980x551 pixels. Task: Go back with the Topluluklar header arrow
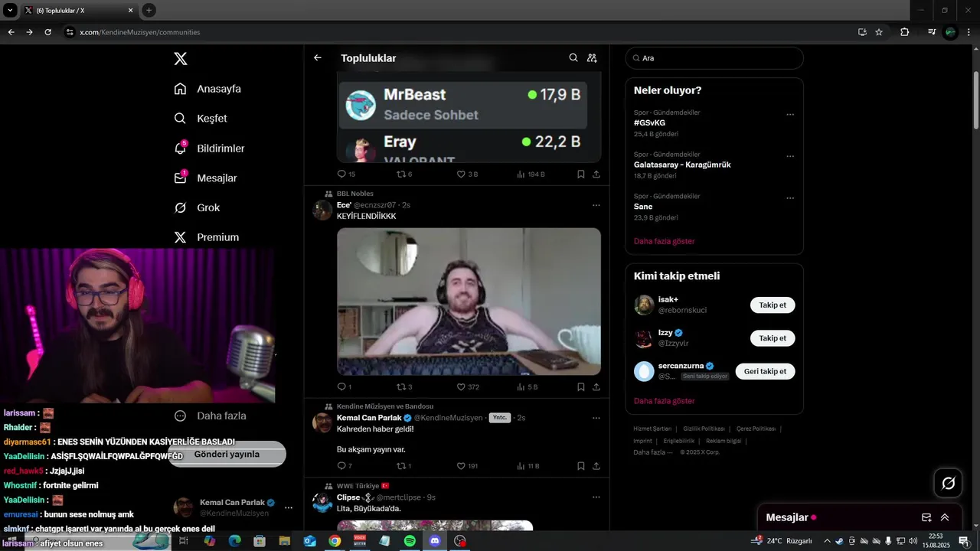tap(318, 58)
